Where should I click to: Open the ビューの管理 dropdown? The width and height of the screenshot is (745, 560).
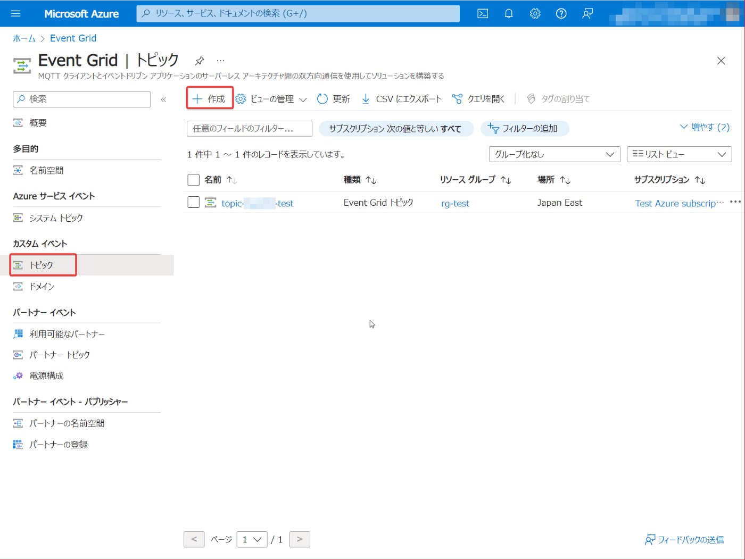pos(271,99)
